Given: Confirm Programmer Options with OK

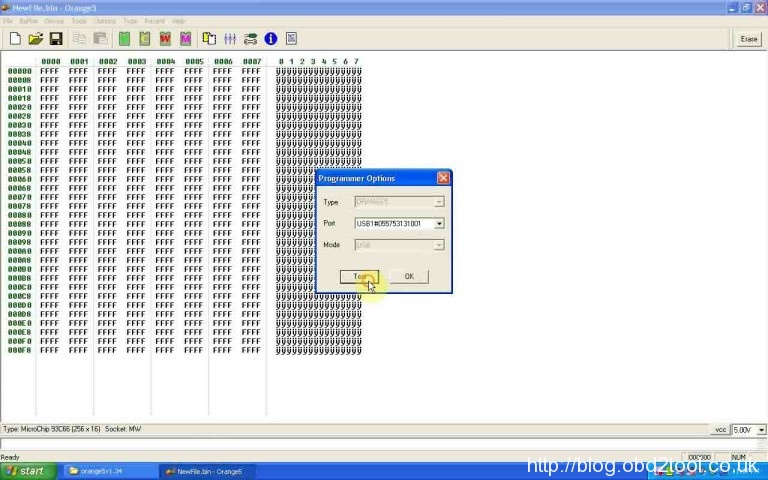Looking at the screenshot, I should 409,276.
